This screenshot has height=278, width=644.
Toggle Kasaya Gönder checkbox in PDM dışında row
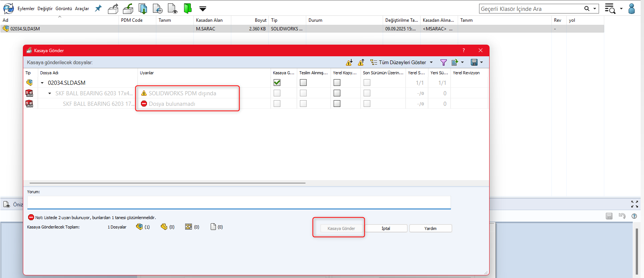click(277, 93)
